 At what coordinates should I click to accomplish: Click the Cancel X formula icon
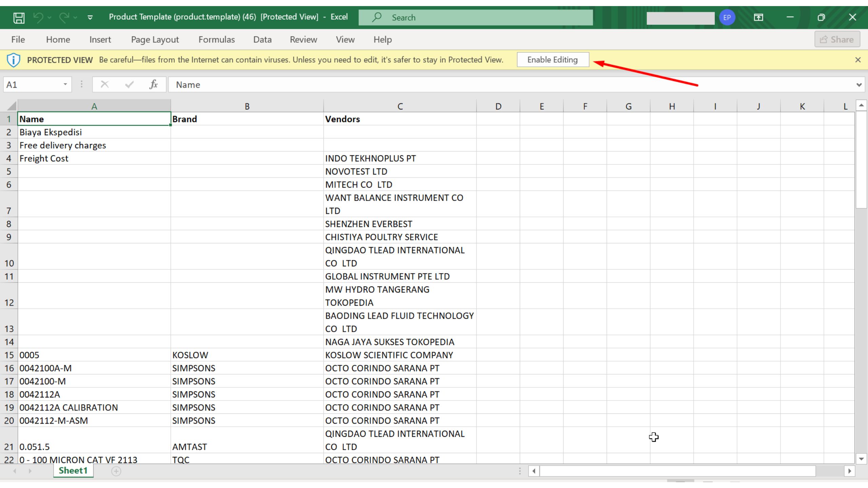(104, 84)
